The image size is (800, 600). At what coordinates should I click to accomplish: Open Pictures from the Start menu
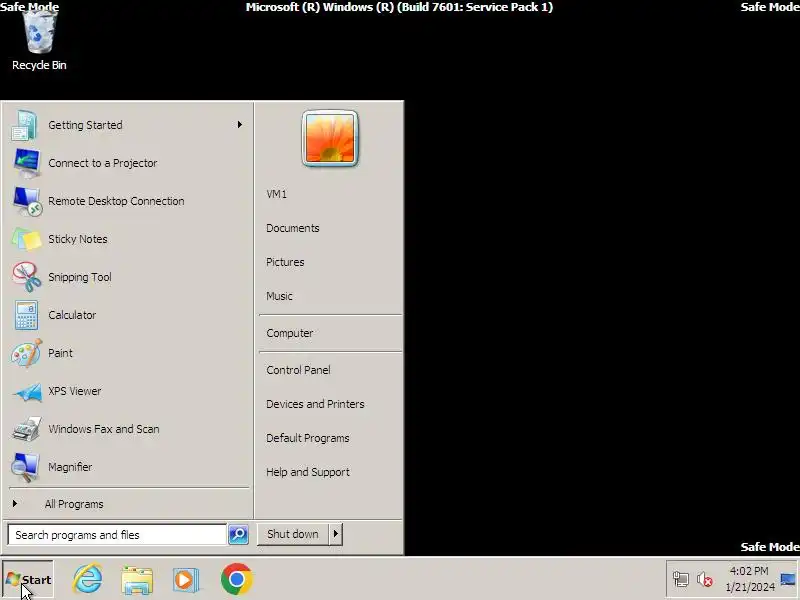285,262
